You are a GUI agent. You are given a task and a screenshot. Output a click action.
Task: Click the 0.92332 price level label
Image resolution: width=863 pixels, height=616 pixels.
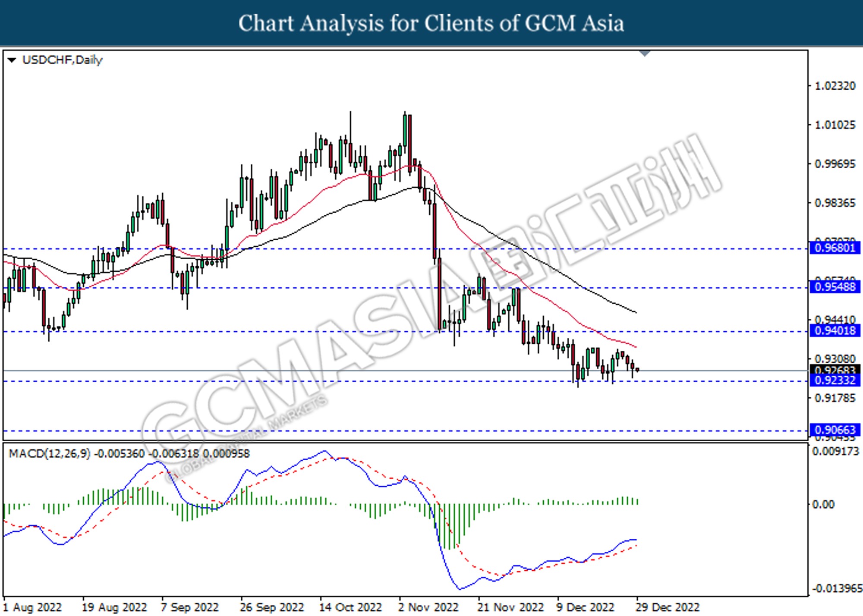coord(835,380)
